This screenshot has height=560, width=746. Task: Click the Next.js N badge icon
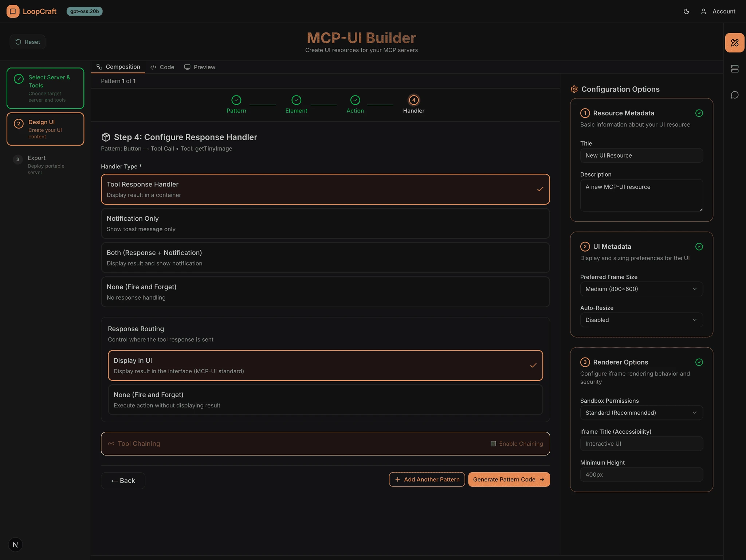click(x=15, y=544)
